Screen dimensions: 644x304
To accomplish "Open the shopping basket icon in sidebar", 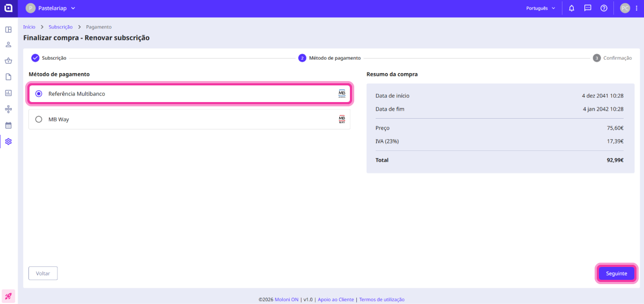I will tap(8, 61).
